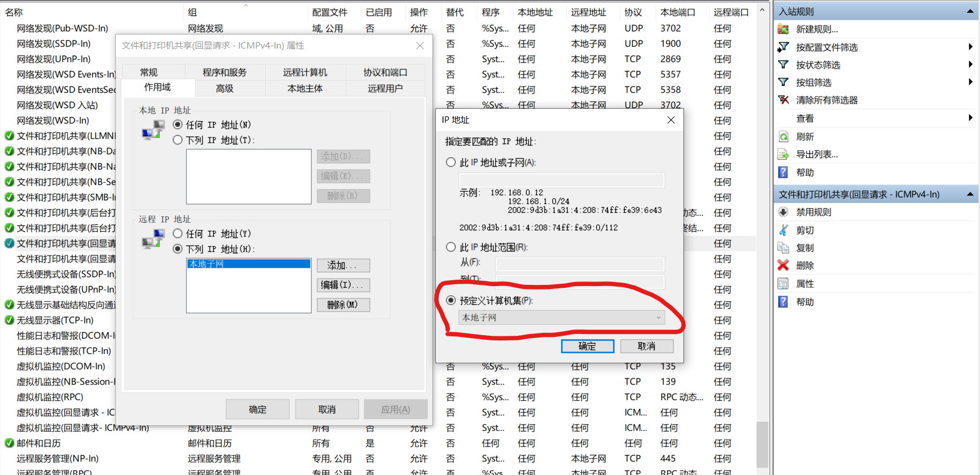The height and width of the screenshot is (475, 980).
Task: Click the 导出列表 export icon
Action: click(783, 154)
